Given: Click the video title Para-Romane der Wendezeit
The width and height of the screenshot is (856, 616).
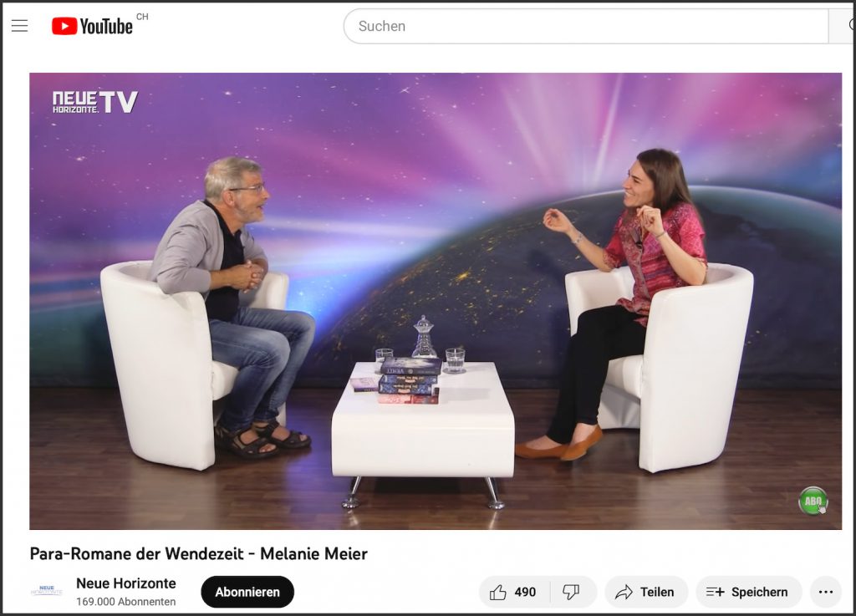Looking at the screenshot, I should click(199, 554).
